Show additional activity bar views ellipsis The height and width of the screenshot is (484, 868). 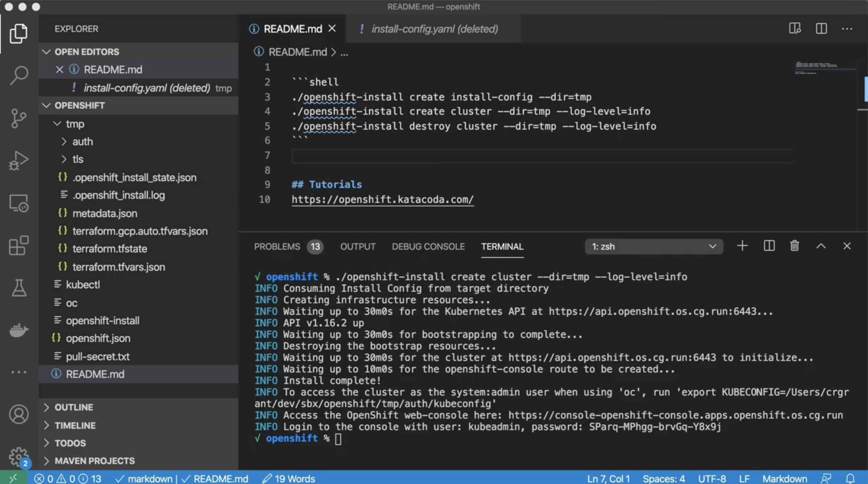coord(19,372)
